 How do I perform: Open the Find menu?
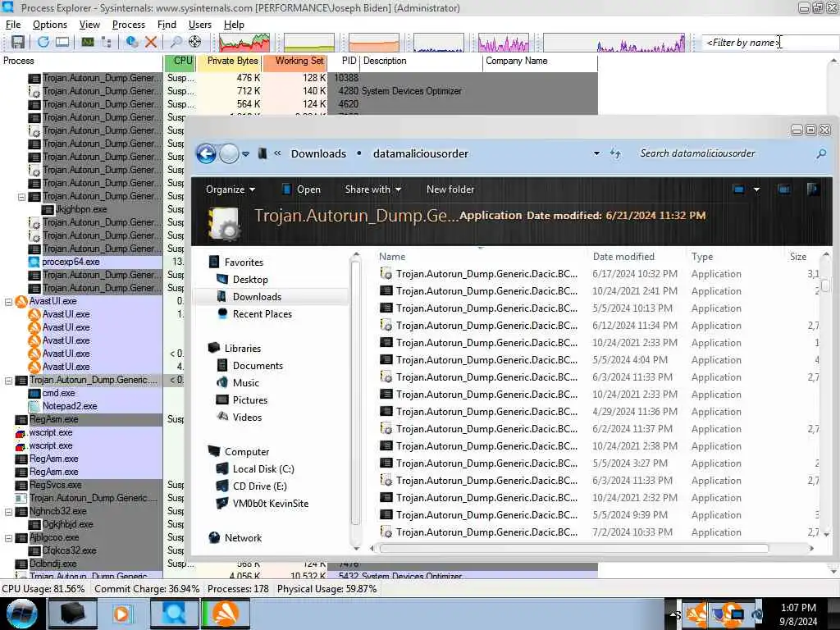[x=167, y=25]
